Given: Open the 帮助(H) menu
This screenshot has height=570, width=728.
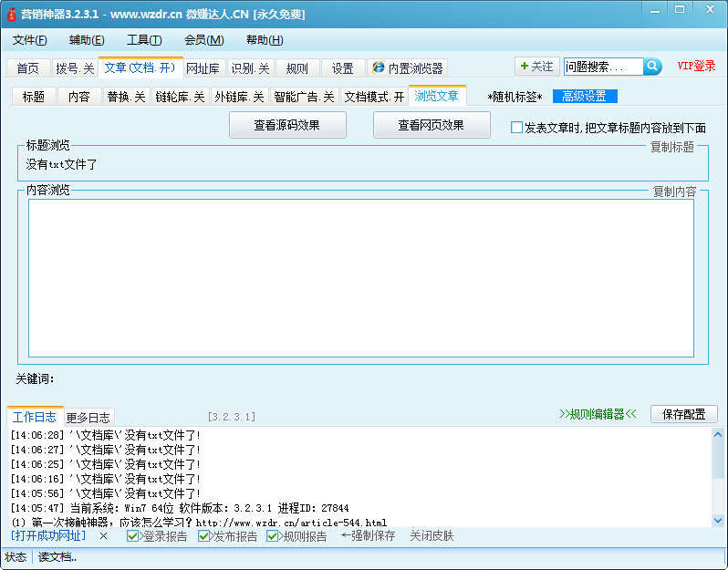Looking at the screenshot, I should coord(265,40).
